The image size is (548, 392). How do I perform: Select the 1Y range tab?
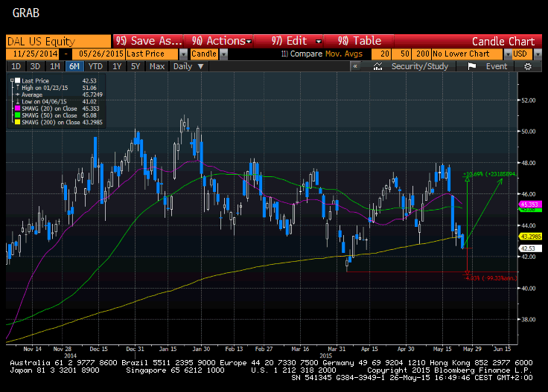(x=117, y=66)
